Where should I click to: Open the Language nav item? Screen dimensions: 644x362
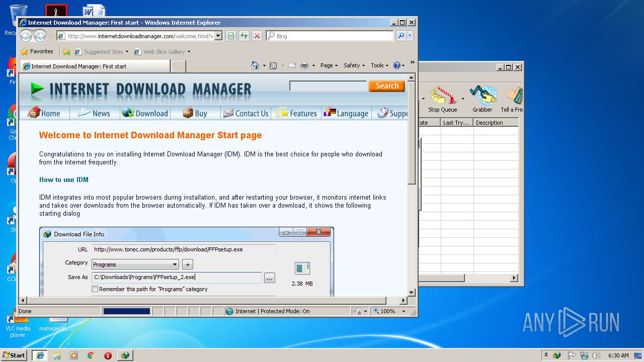pyautogui.click(x=346, y=113)
